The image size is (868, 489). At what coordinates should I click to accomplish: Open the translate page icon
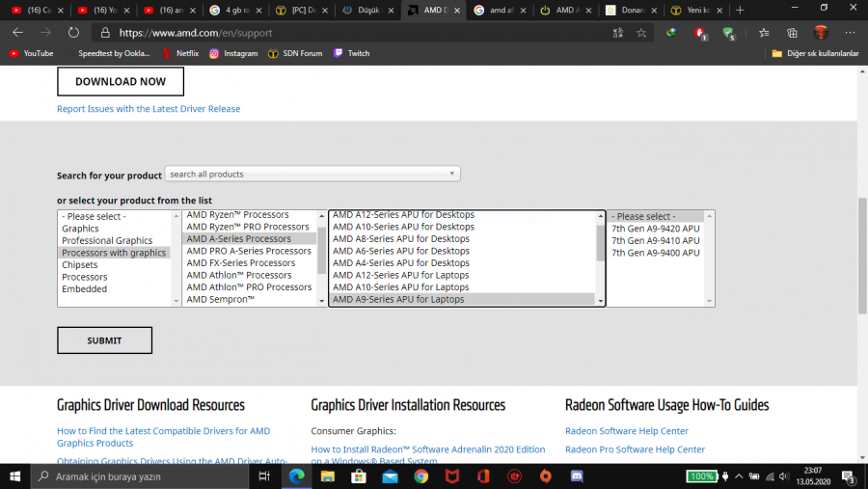pyautogui.click(x=618, y=33)
